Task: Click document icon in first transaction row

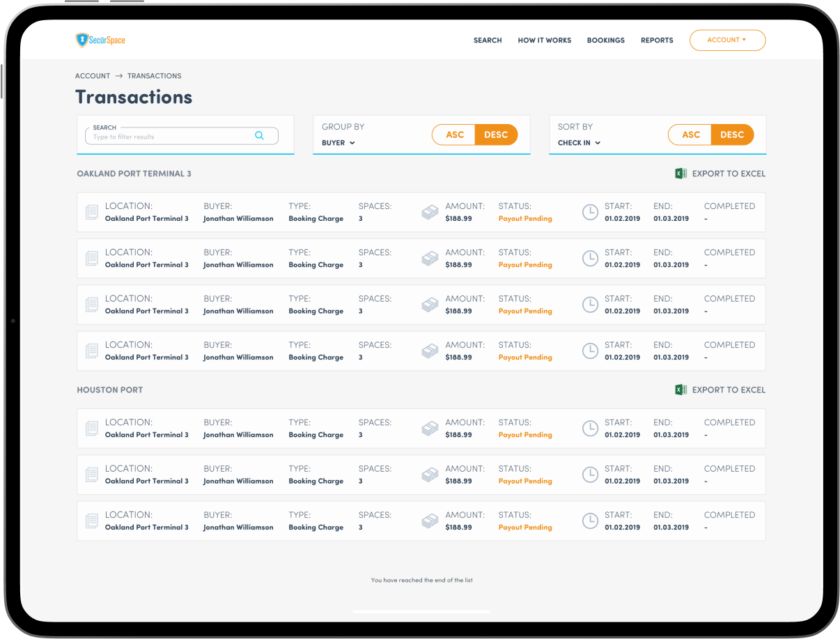Action: (92, 213)
